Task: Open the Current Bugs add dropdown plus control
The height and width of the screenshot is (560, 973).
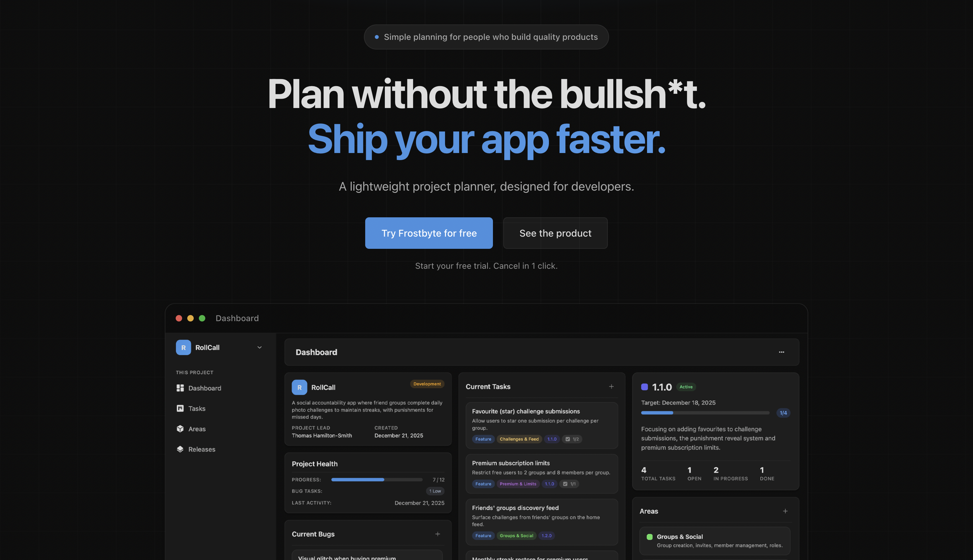Action: click(x=438, y=534)
